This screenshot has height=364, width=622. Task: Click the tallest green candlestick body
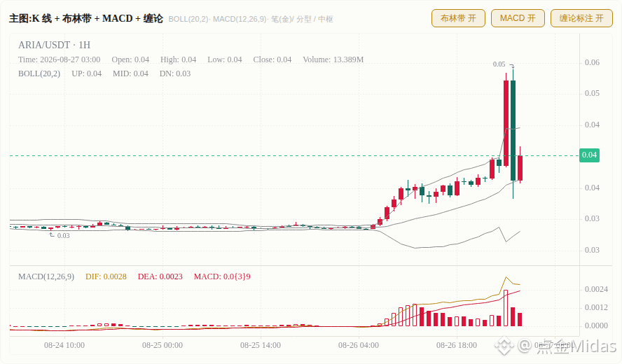tap(513, 130)
